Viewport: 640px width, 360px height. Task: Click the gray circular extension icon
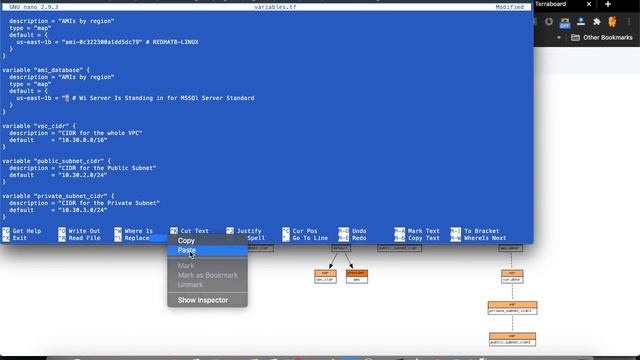(x=549, y=22)
